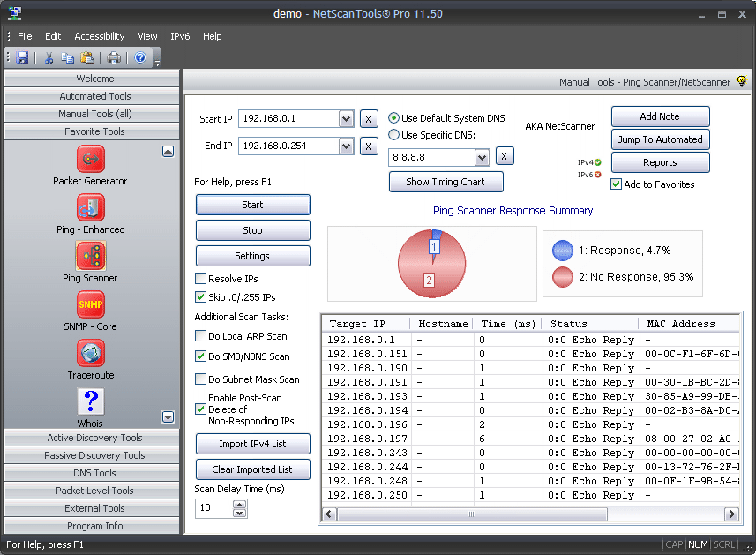Expand the Active Discovery Tools section
Viewport: 756px width, 555px height.
point(92,438)
